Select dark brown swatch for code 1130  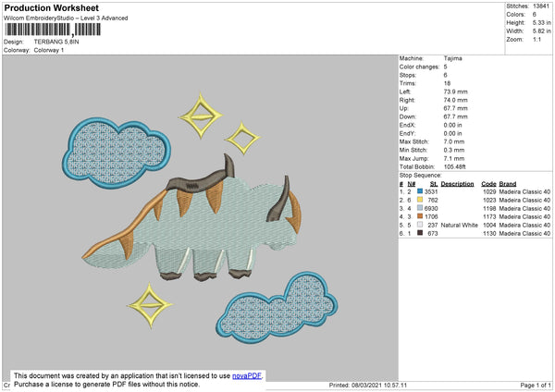coord(420,233)
